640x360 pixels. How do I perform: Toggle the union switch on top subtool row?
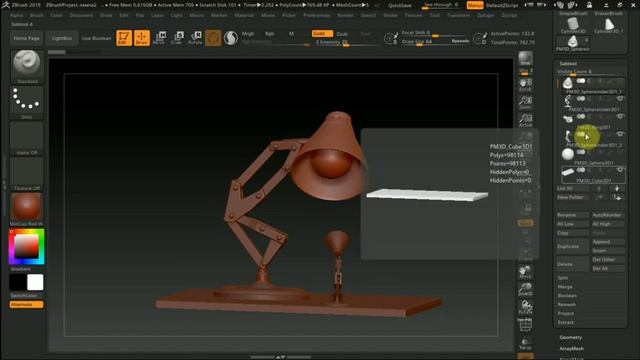(581, 81)
